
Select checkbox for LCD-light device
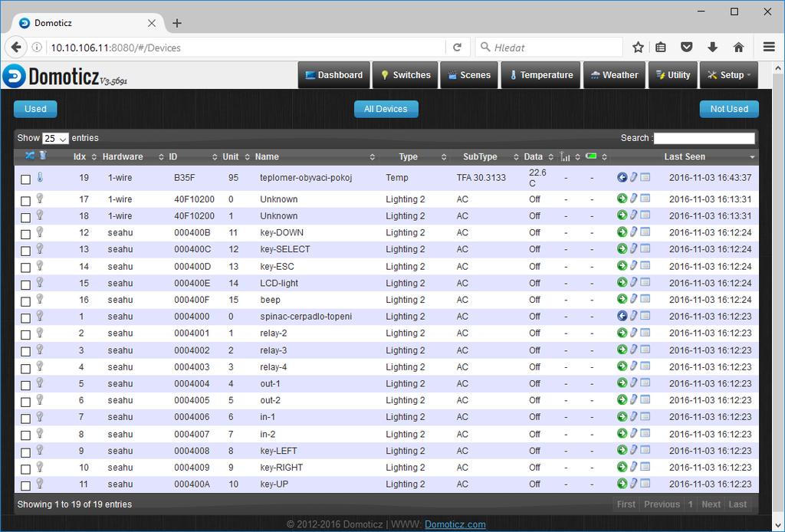[25, 284]
